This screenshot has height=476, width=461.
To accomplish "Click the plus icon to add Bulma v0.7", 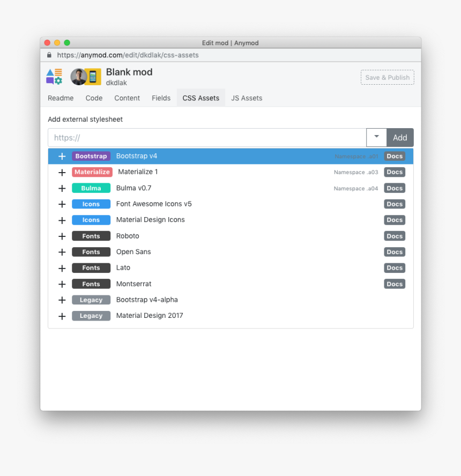I will (x=62, y=188).
